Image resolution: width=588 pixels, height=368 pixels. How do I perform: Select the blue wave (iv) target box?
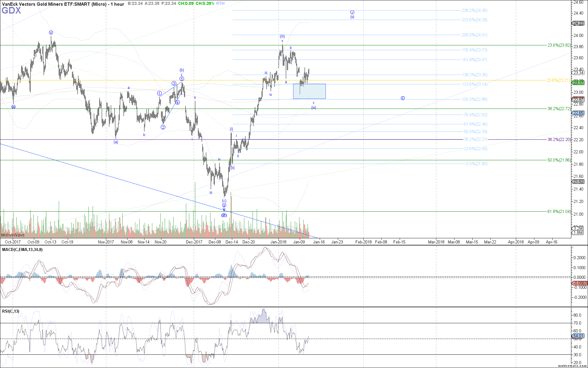tap(309, 91)
